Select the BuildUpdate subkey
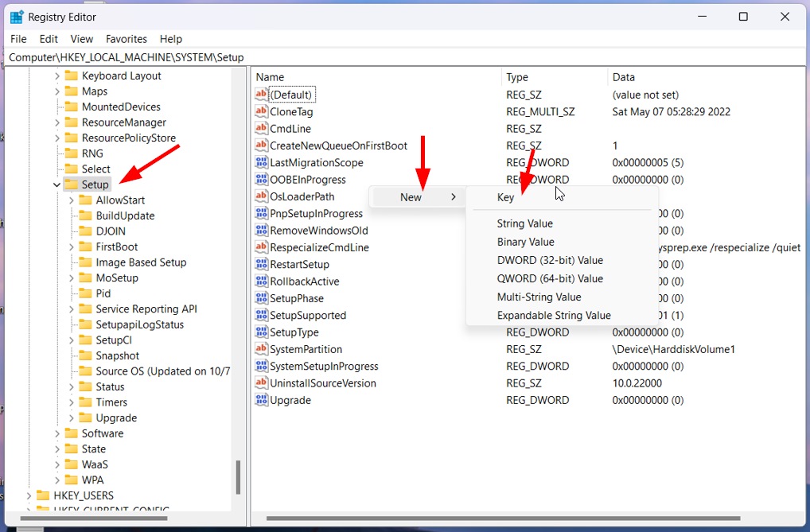Image resolution: width=810 pixels, height=532 pixels. (x=125, y=216)
